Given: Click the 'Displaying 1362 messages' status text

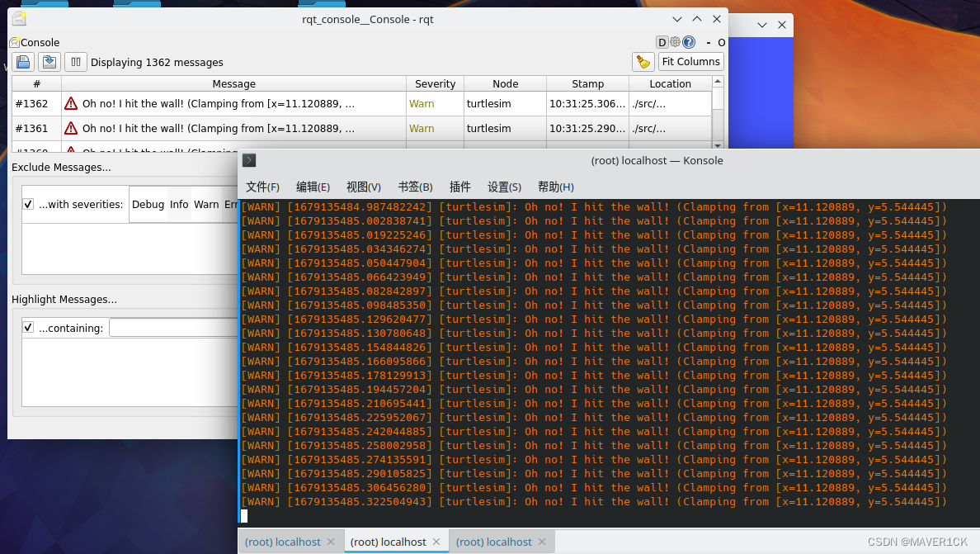Looking at the screenshot, I should point(157,63).
